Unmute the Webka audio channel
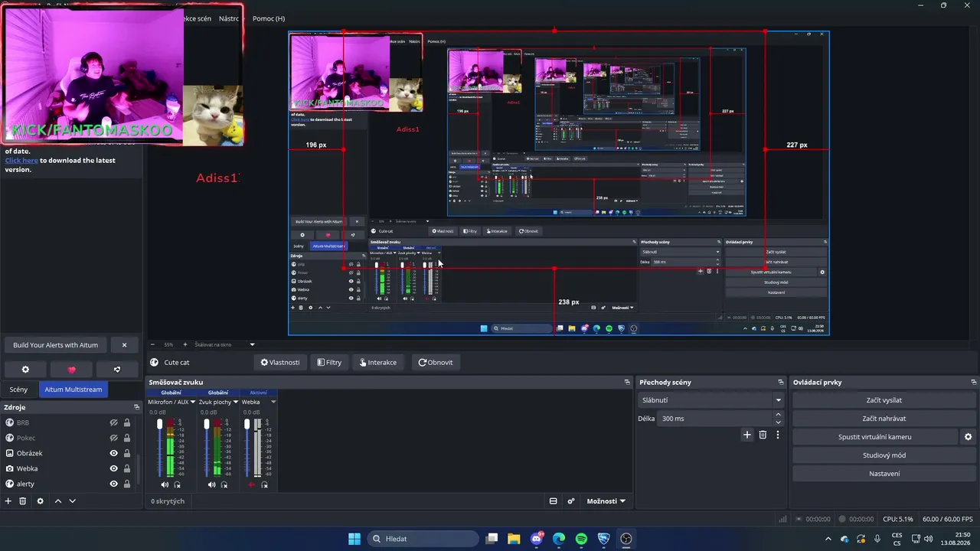Screen dimensions: 980x551 click(252, 484)
